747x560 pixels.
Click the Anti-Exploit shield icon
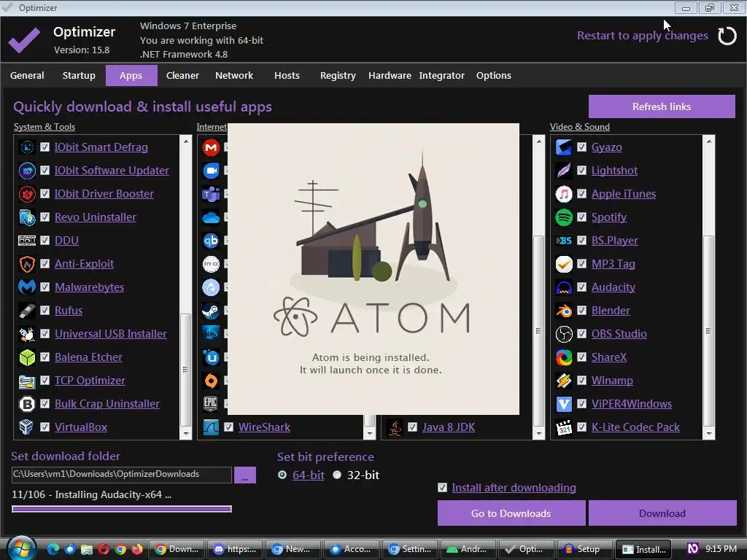pos(27,264)
